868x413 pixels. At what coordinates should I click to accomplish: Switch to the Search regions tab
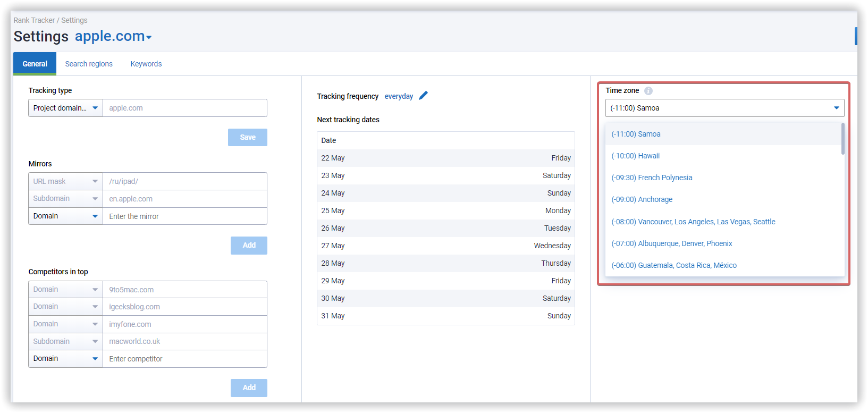(x=89, y=64)
